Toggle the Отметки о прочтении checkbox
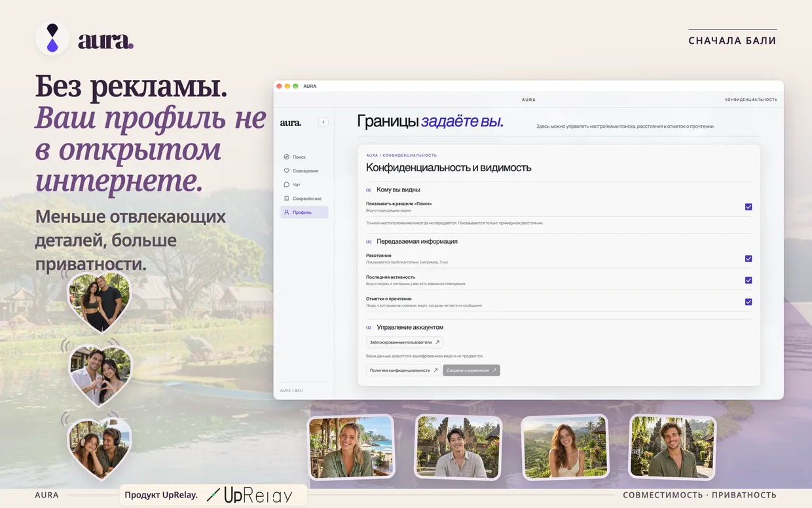812x508 pixels. click(x=748, y=302)
